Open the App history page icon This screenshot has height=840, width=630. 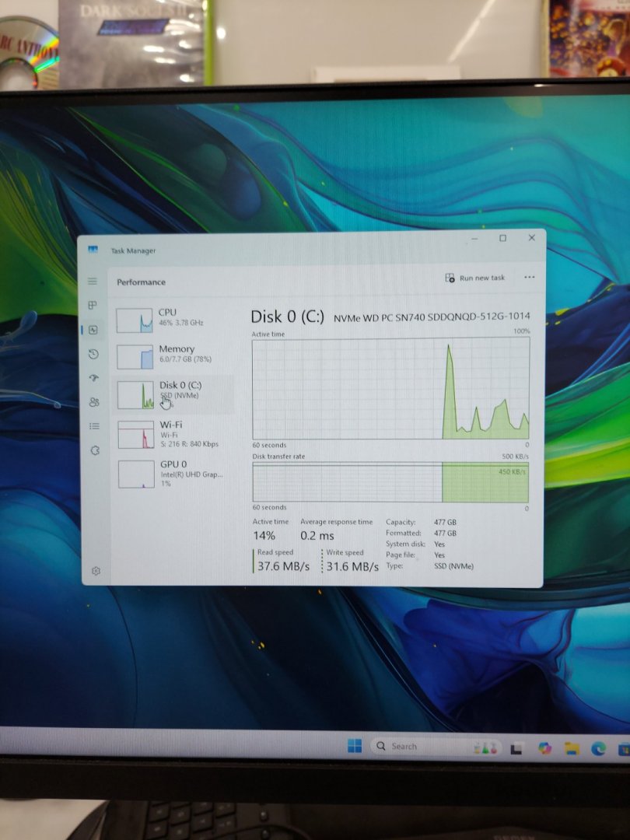point(93,354)
